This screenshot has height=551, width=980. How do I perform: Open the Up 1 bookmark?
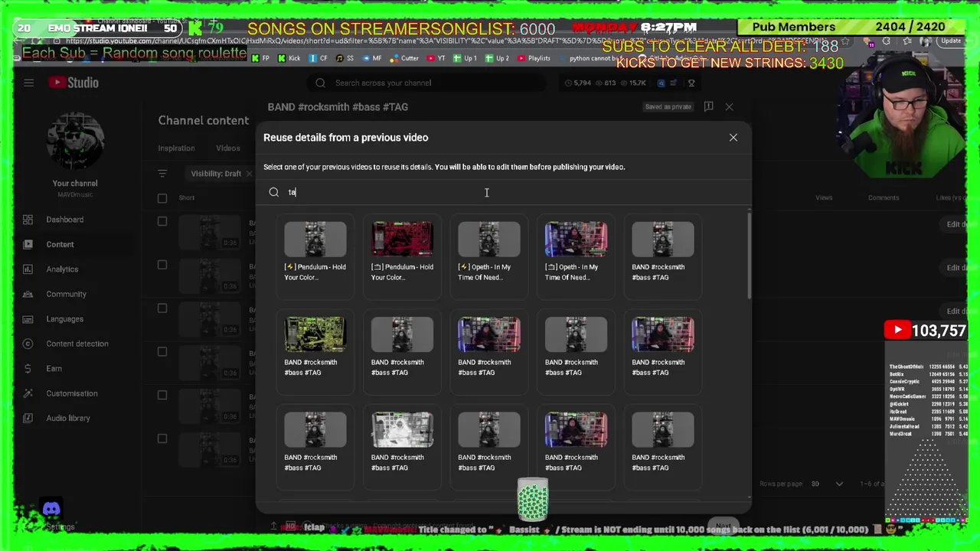tap(465, 58)
